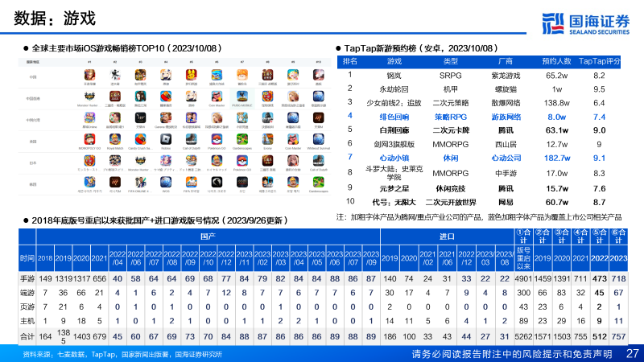Click the 合计 row label
The width and height of the screenshot is (644, 362).
27,336
